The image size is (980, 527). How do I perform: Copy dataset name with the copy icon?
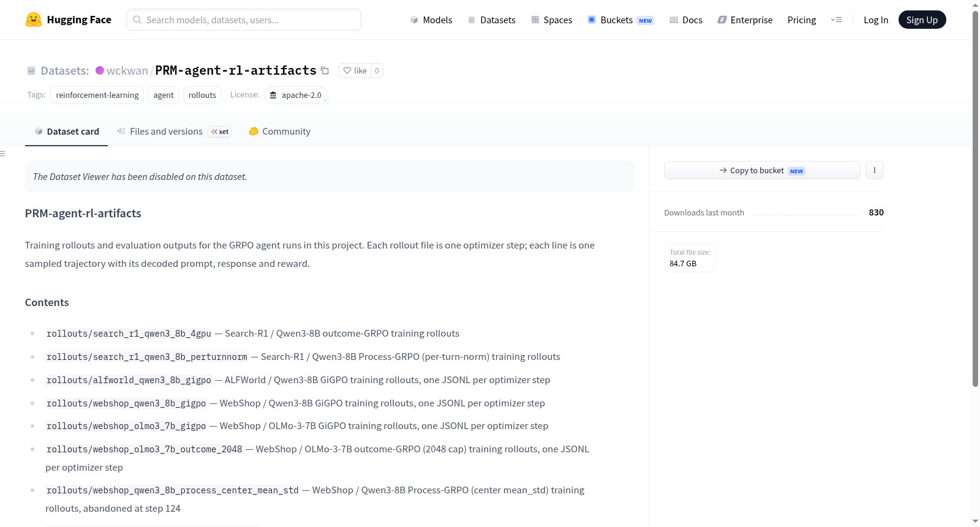click(x=325, y=71)
